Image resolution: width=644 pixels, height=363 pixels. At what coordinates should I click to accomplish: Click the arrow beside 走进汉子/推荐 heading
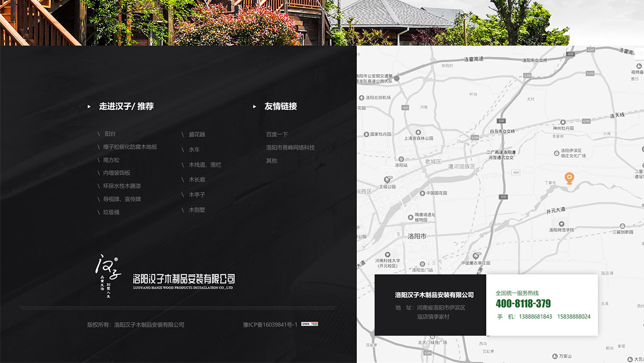pyautogui.click(x=89, y=107)
